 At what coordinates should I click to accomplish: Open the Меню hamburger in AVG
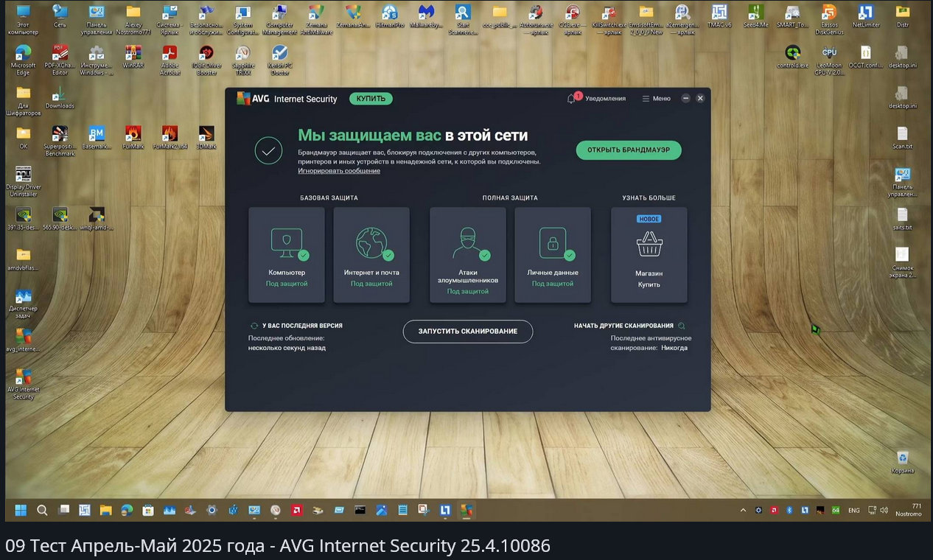(656, 99)
